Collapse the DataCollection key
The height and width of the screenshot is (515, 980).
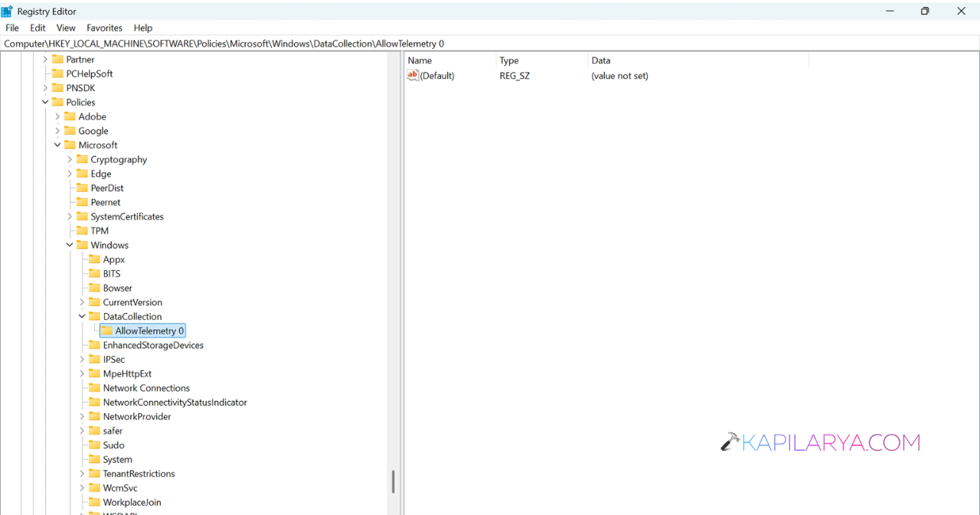pos(82,316)
